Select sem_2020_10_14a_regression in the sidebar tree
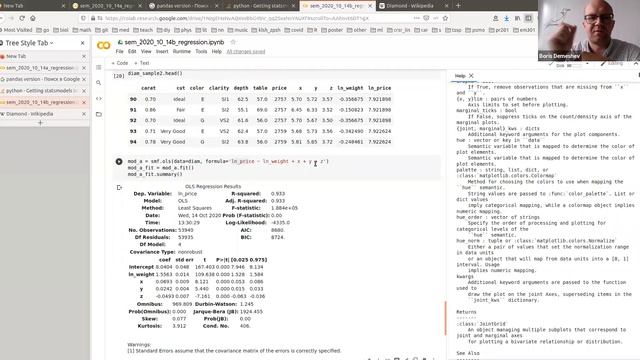640x360 pixels. click(x=40, y=68)
